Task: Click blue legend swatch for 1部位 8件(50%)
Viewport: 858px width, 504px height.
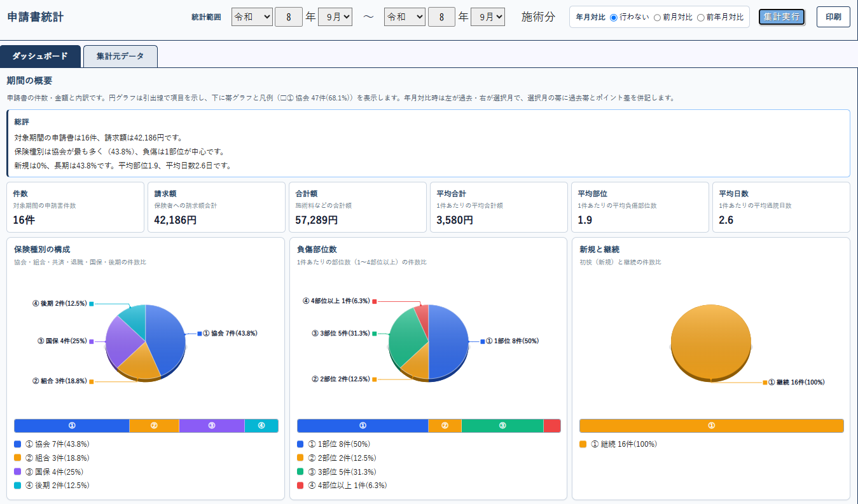Action: point(300,444)
